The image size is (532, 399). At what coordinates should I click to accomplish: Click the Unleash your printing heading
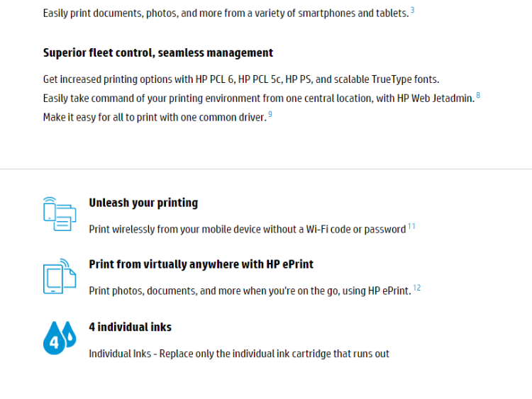[x=143, y=203]
